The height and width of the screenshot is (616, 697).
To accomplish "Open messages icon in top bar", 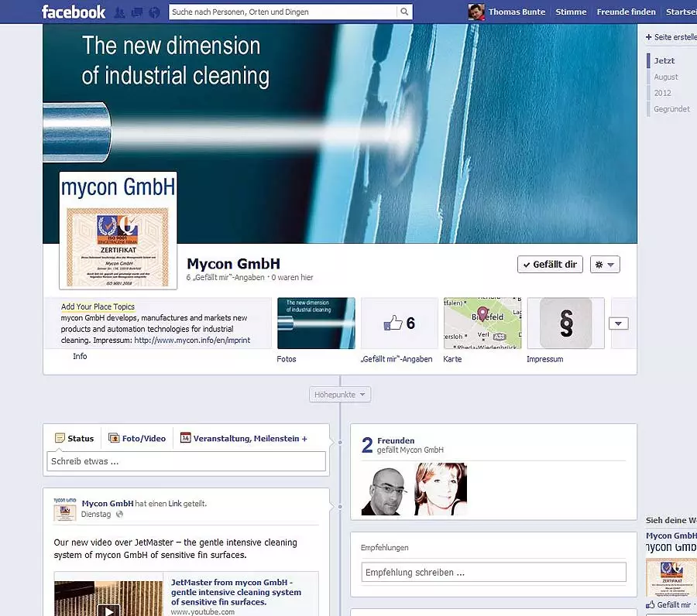I will pyautogui.click(x=137, y=12).
